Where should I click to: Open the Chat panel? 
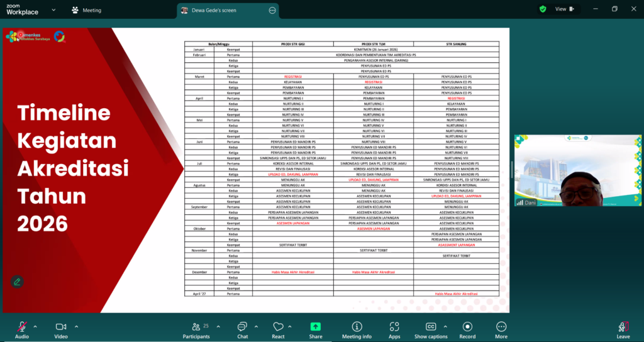click(x=242, y=329)
